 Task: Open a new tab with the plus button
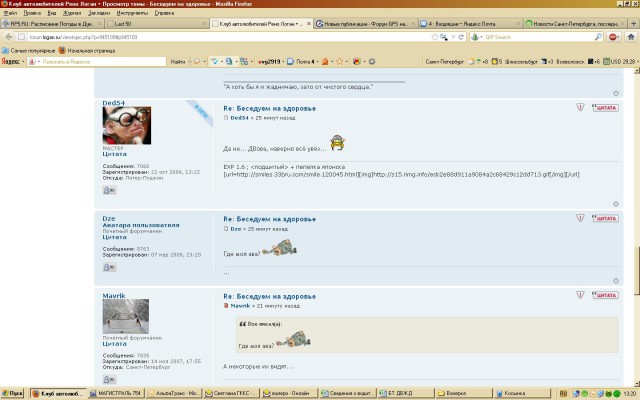click(634, 24)
